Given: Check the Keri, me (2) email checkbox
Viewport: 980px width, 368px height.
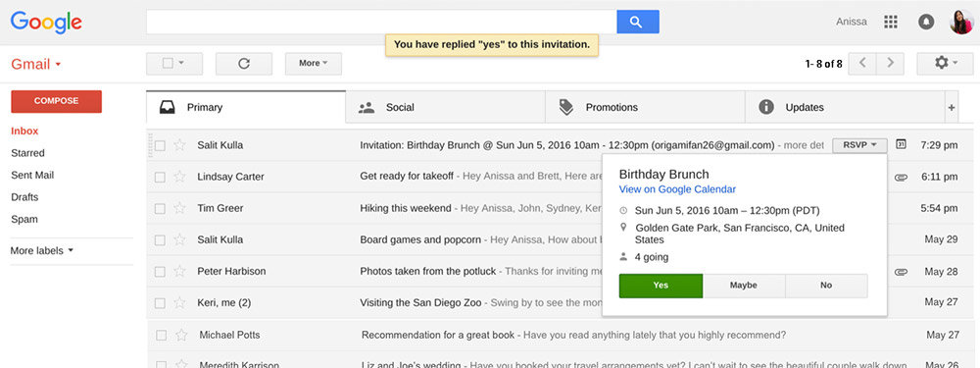Looking at the screenshot, I should click(x=160, y=303).
